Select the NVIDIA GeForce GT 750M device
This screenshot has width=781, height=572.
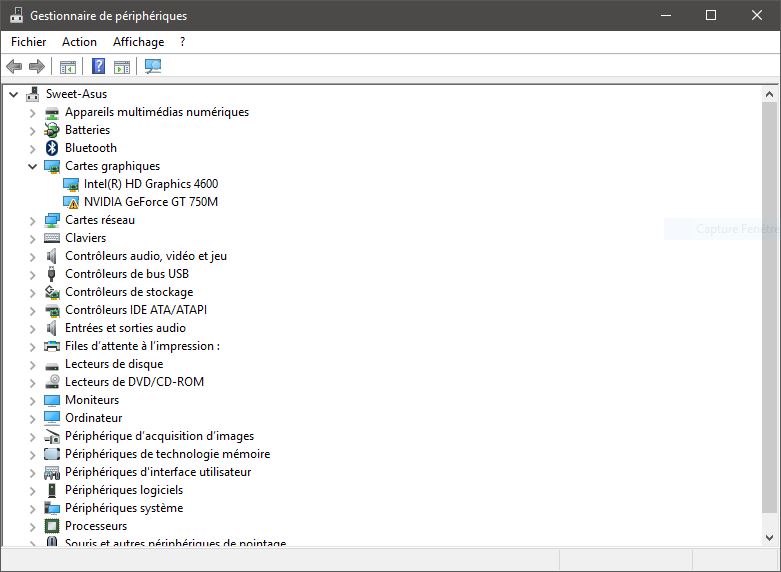pyautogui.click(x=150, y=202)
